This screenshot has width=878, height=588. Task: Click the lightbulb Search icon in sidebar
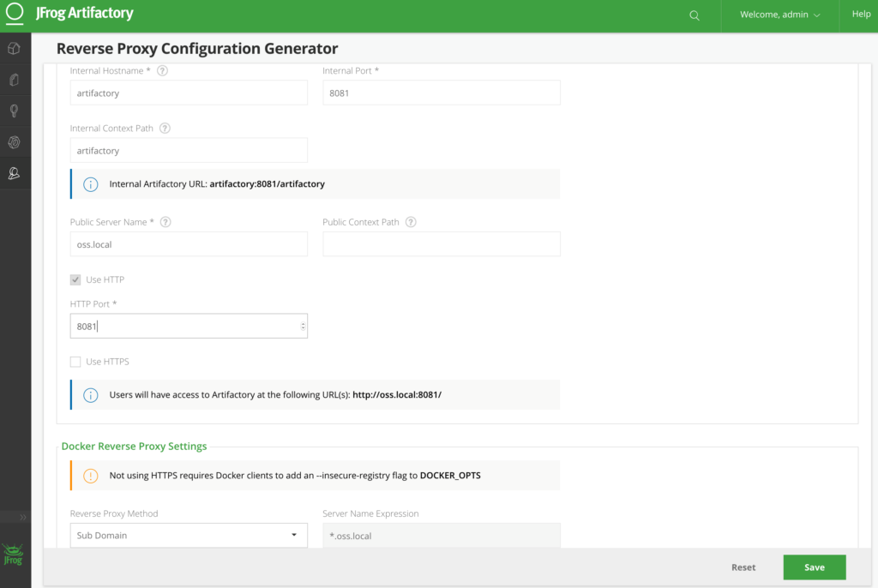[x=15, y=111]
